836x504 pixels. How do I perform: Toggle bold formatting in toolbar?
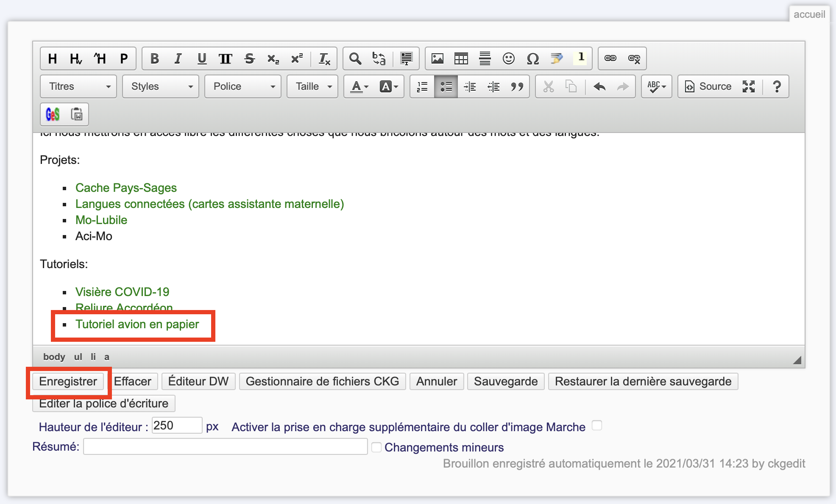155,58
